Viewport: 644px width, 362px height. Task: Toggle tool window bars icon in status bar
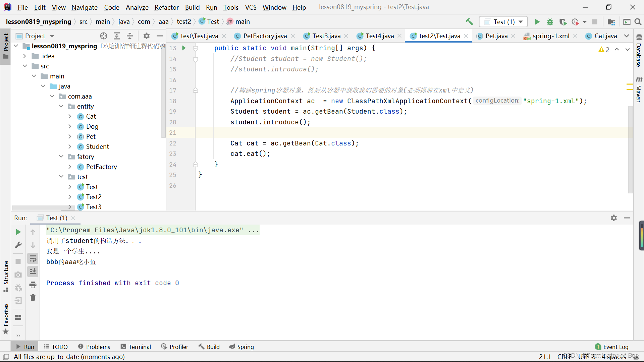coord(6,357)
